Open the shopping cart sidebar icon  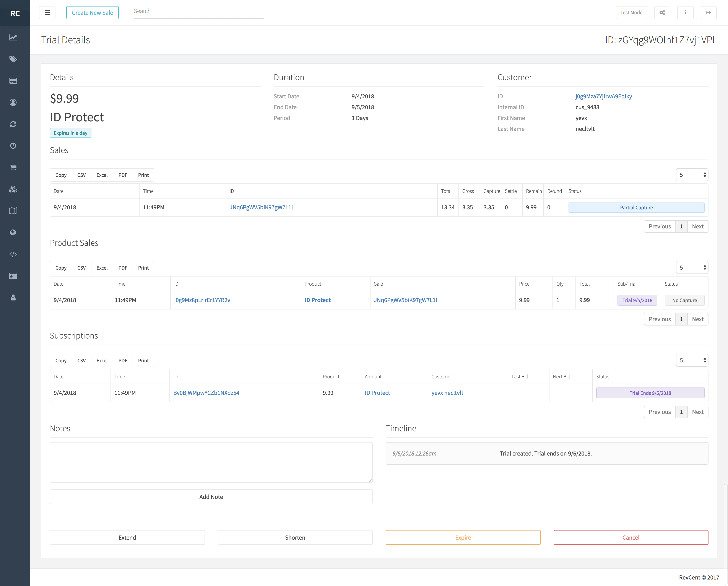point(13,168)
